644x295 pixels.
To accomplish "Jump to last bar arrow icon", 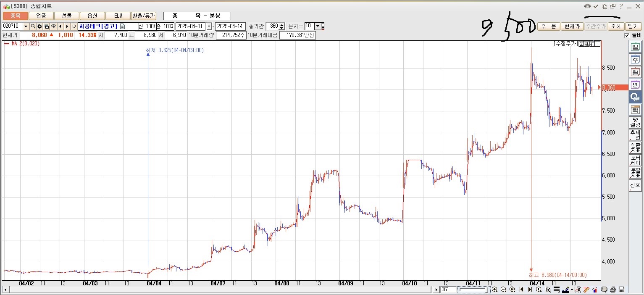I will 530,290.
